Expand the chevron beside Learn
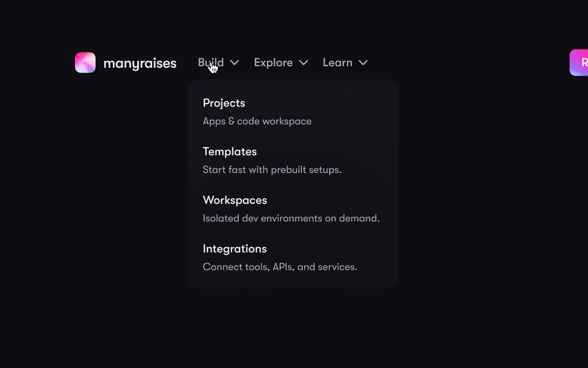This screenshot has width=588, height=368. [x=363, y=63]
